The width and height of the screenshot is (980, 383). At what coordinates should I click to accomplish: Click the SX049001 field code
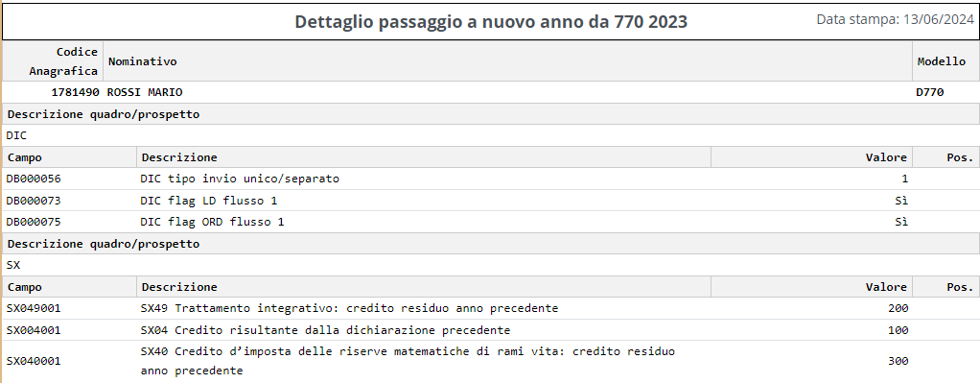(x=34, y=308)
